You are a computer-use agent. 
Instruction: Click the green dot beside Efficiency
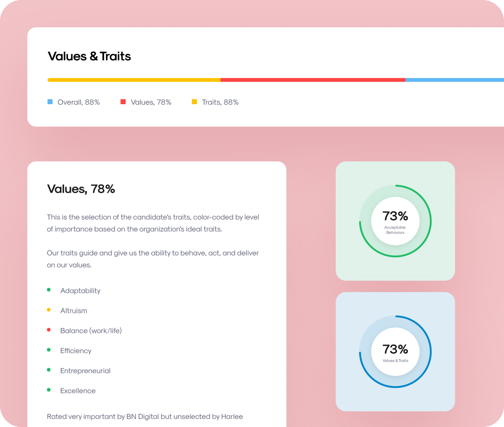[49, 350]
